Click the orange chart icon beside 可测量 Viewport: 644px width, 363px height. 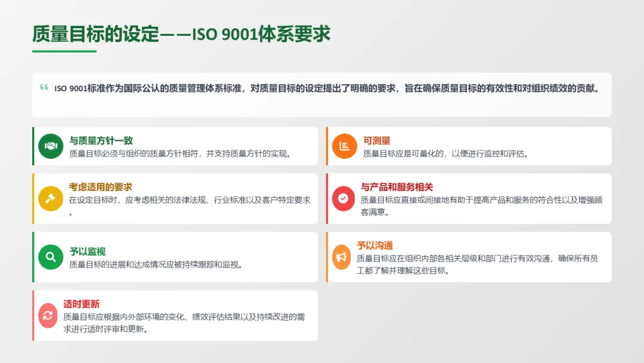(x=344, y=146)
